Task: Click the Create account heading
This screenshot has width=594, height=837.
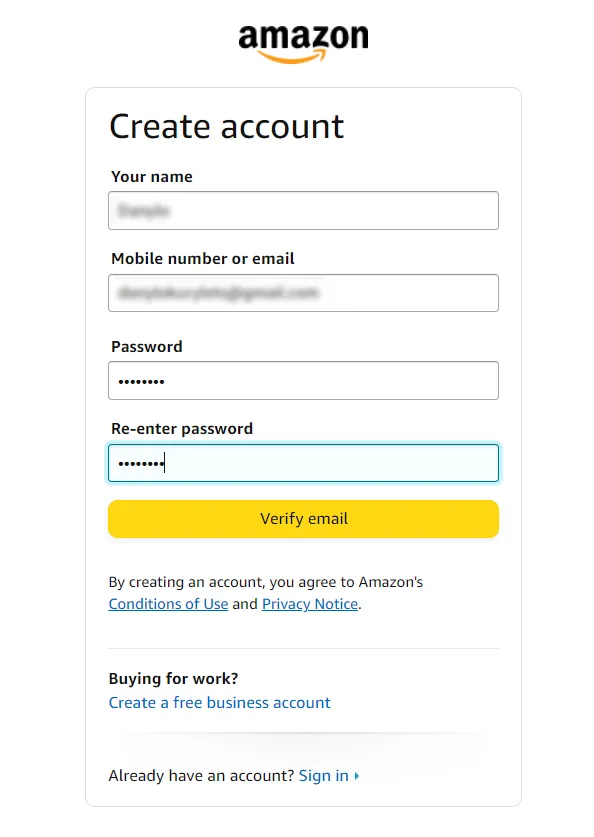Action: [x=226, y=126]
